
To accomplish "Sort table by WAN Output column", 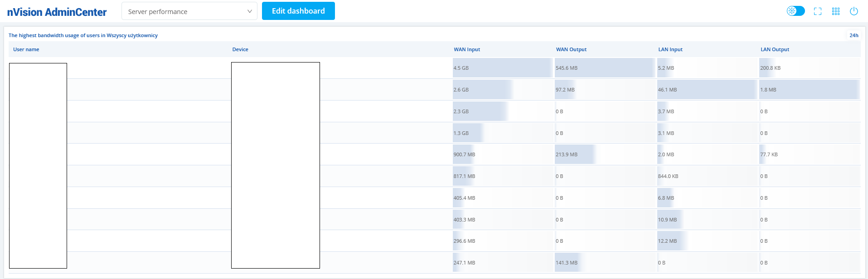I will [571, 49].
